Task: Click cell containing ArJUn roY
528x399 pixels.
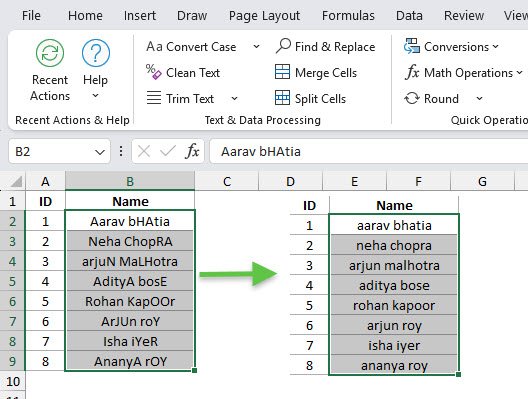Action: (130, 321)
